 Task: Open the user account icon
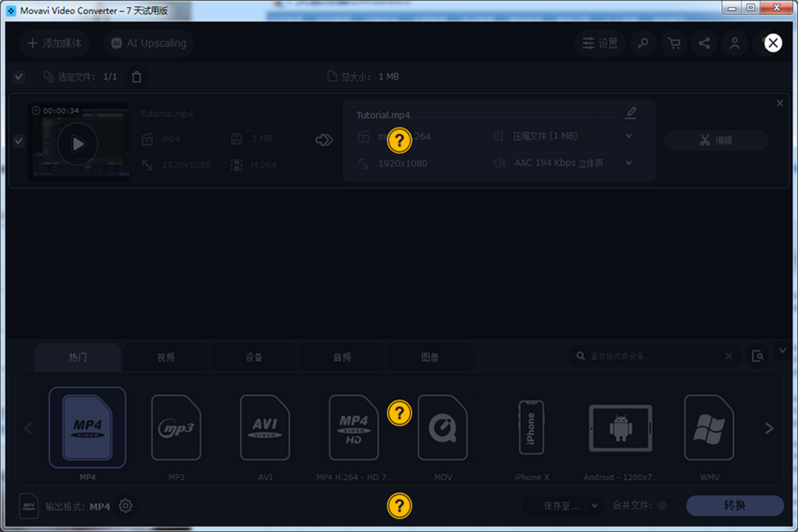click(735, 43)
